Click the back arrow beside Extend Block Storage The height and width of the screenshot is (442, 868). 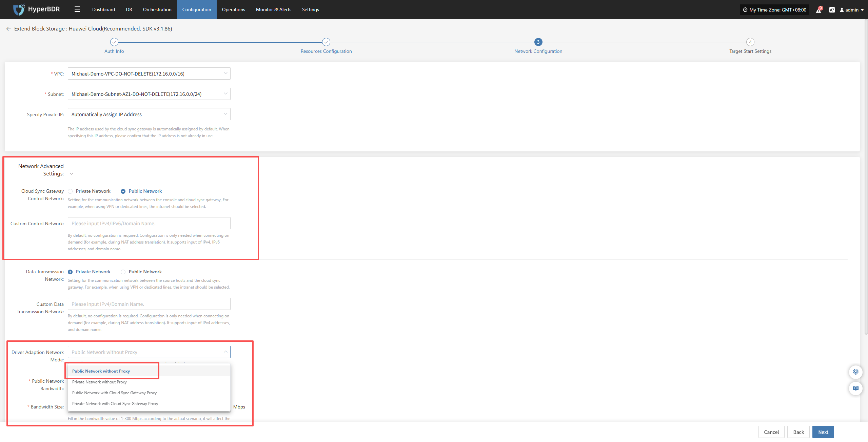point(8,29)
